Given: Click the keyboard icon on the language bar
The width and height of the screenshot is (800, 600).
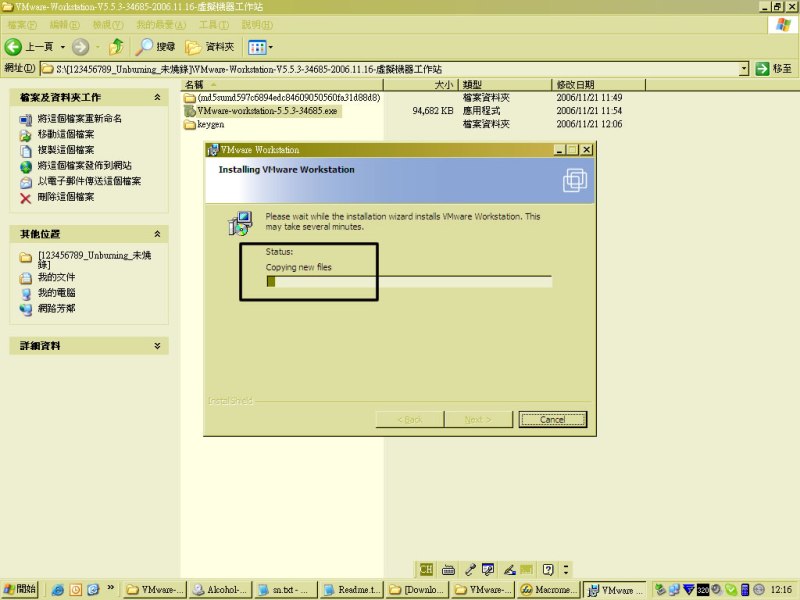Looking at the screenshot, I should 448,569.
